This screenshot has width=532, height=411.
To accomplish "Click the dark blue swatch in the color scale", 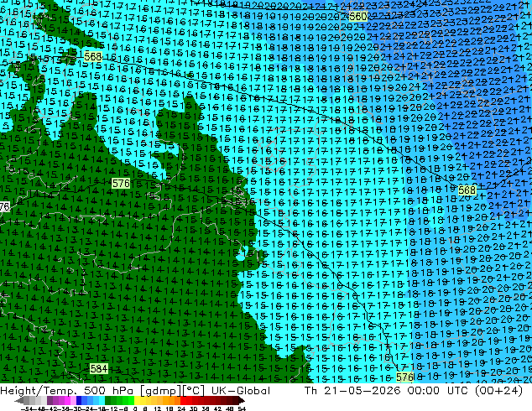I will point(79,400).
